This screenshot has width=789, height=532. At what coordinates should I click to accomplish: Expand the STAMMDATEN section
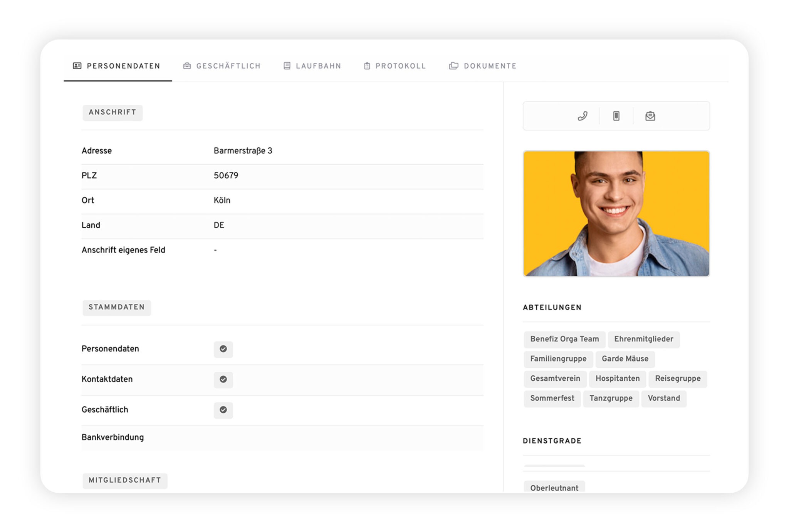click(117, 308)
